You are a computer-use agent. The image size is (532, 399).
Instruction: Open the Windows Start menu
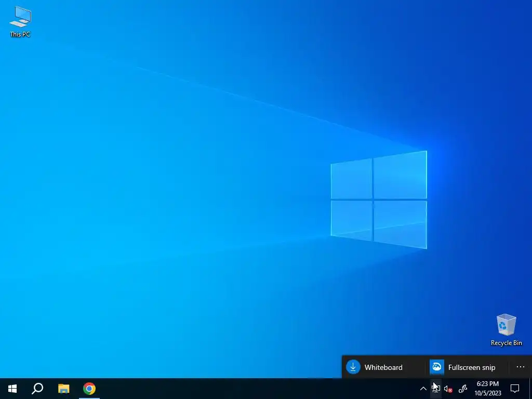(12, 389)
